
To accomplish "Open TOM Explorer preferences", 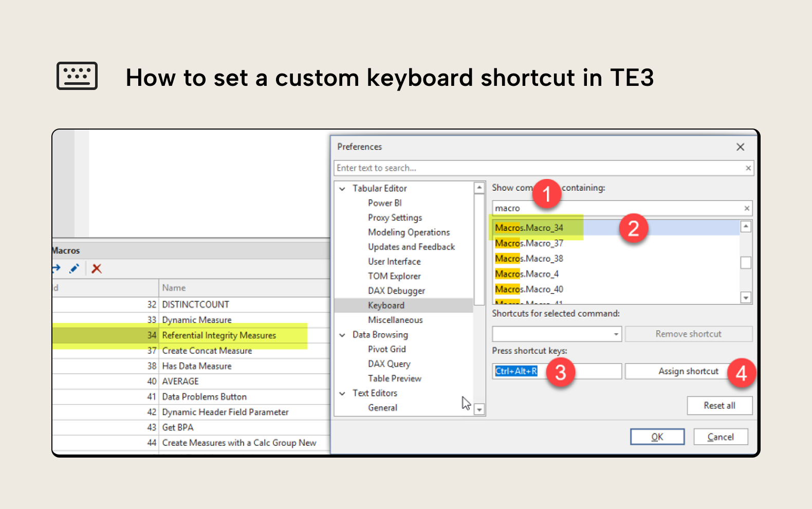I will coord(394,276).
